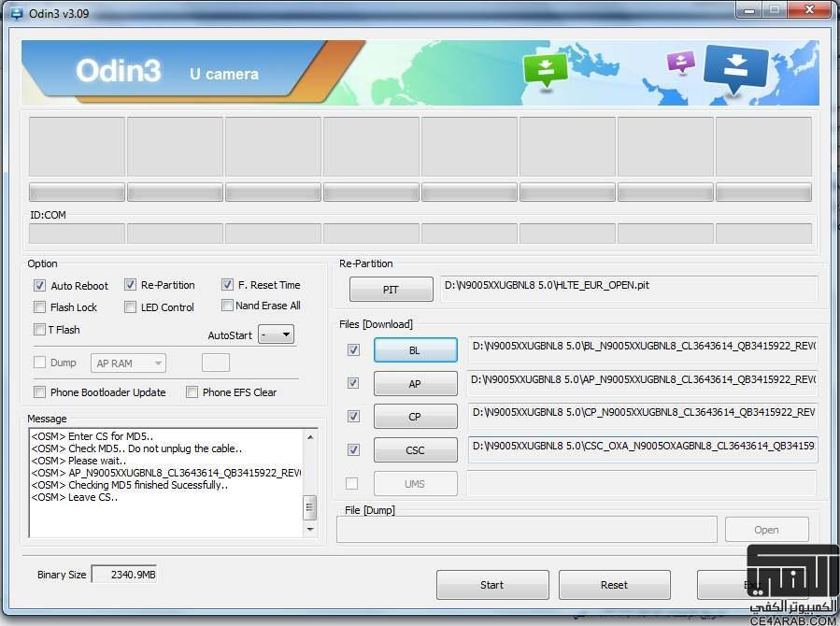Click the Message log scrollbar thumb
Screen dimensions: 840x626
point(309,507)
